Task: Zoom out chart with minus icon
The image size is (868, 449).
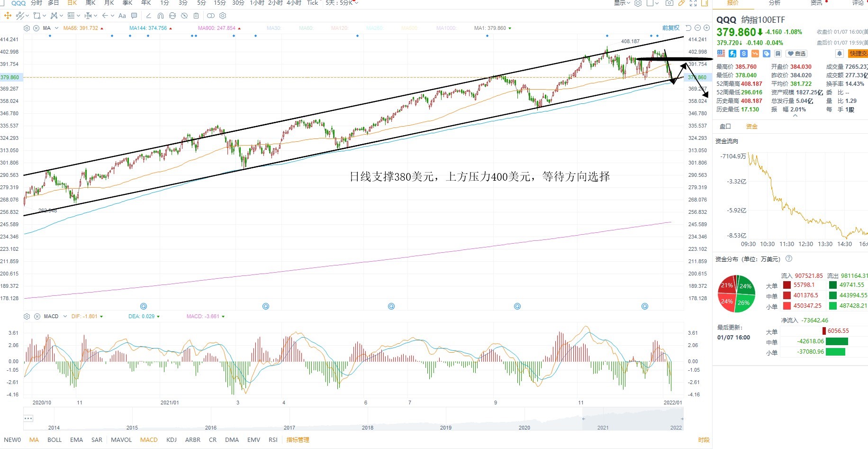Action: [x=697, y=28]
